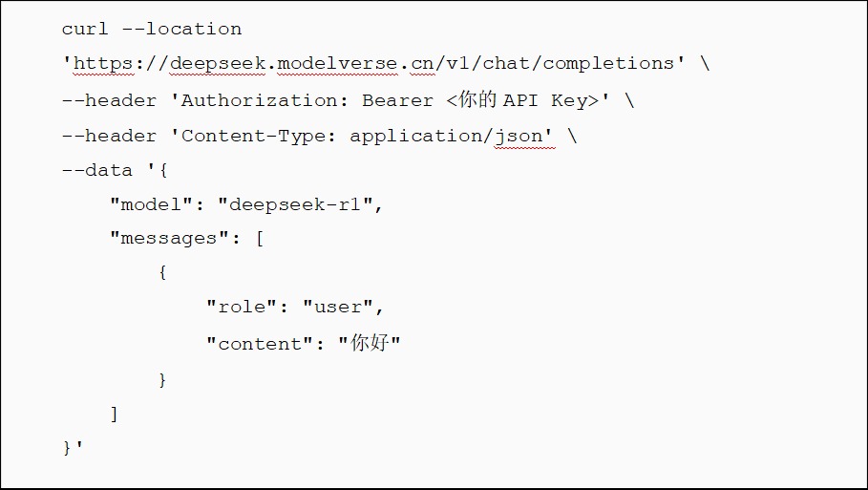Click the Authorization header word
Viewport: 868px width, 490px height.
(x=260, y=100)
